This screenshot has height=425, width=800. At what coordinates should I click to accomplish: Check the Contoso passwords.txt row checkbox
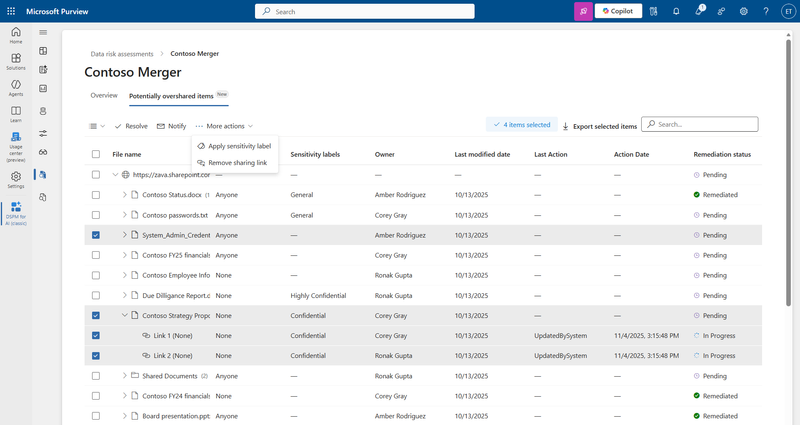[x=96, y=215]
